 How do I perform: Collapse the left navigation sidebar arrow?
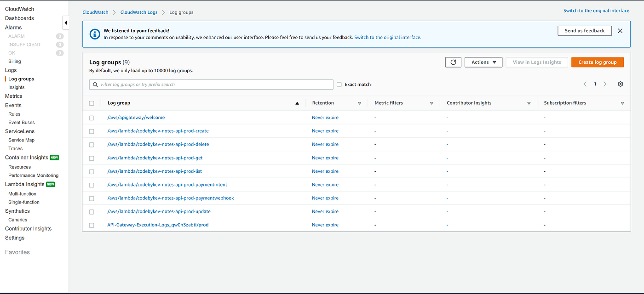pos(66,23)
